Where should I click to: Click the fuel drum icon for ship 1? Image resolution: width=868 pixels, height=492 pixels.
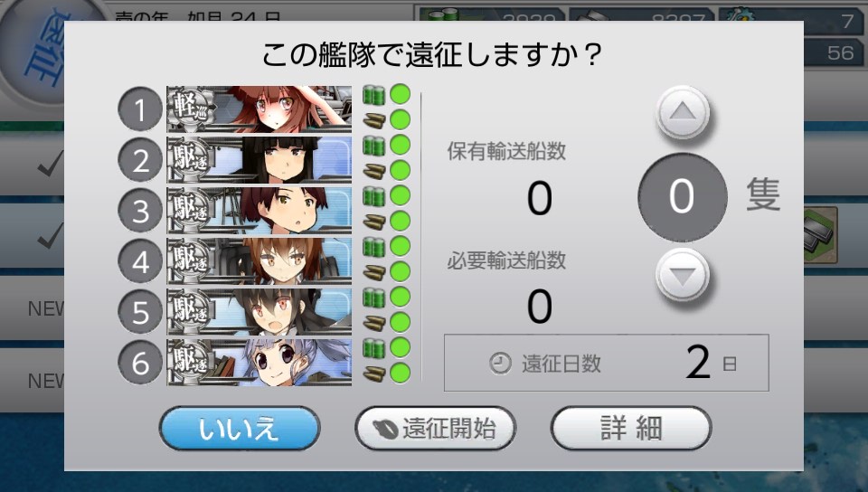pyautogui.click(x=373, y=95)
